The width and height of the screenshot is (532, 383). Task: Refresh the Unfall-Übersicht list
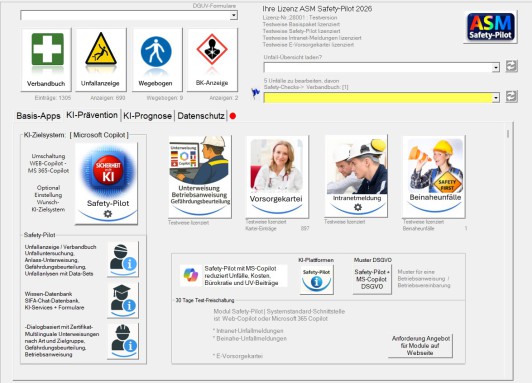(511, 66)
